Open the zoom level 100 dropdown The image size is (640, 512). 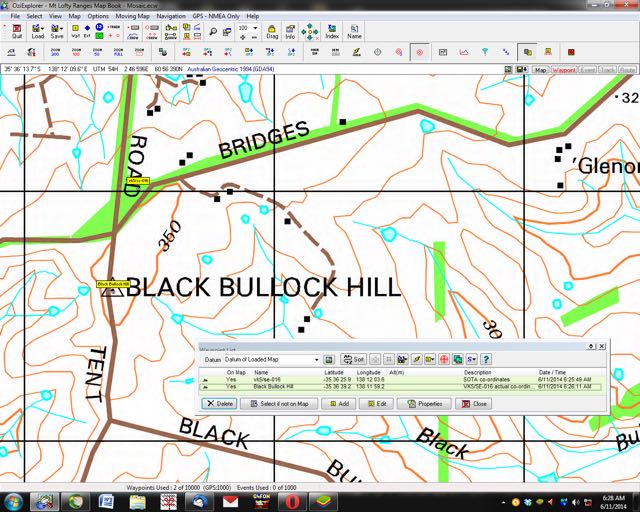pos(256,29)
